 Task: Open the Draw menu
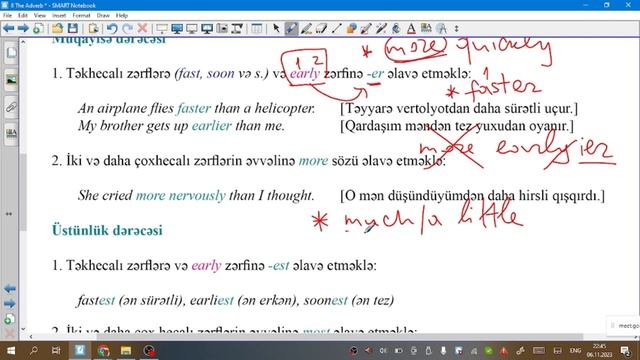(x=103, y=16)
